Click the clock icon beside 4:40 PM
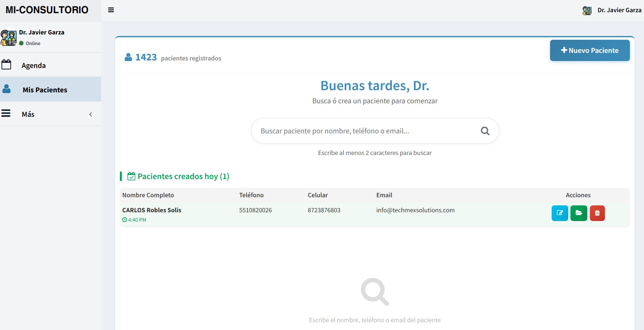 (x=125, y=220)
